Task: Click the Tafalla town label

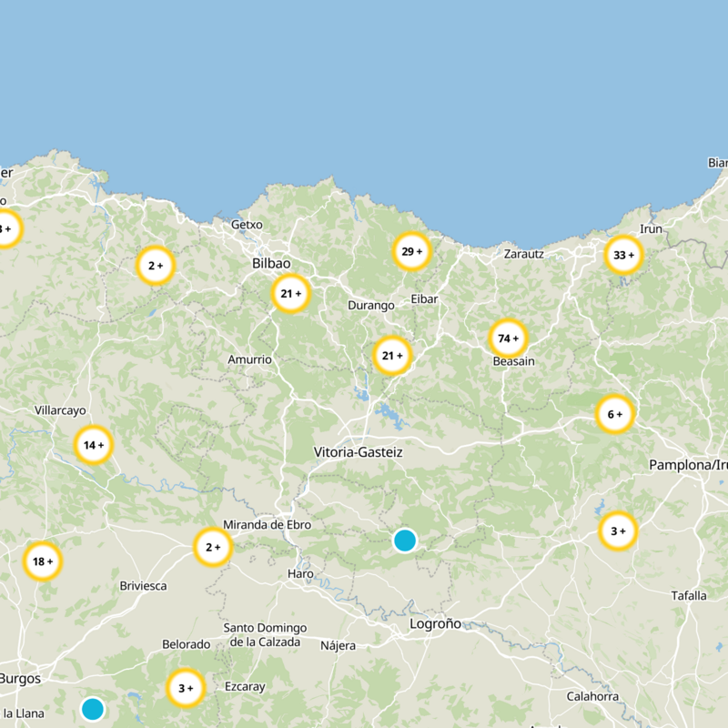Action: point(689,596)
